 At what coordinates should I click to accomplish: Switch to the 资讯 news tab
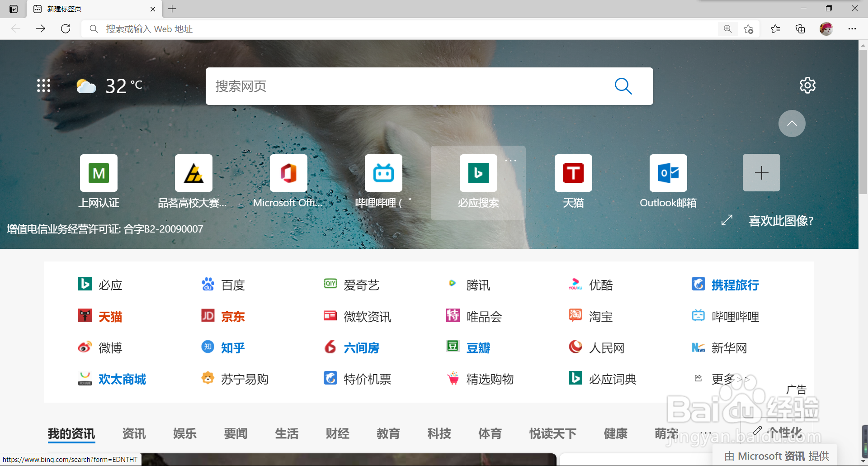tap(134, 433)
